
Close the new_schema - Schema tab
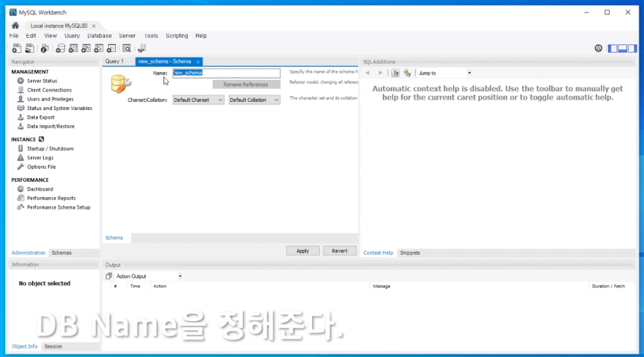pyautogui.click(x=198, y=62)
